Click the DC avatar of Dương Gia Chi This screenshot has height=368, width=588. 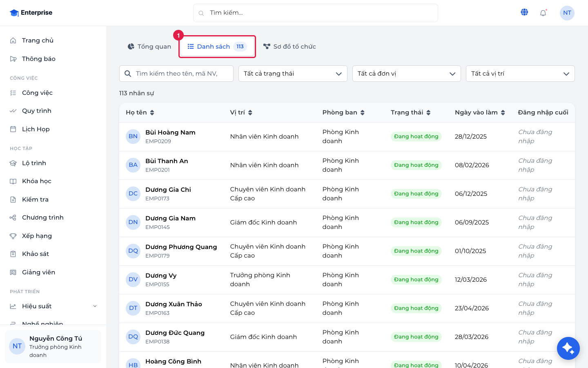click(x=133, y=194)
